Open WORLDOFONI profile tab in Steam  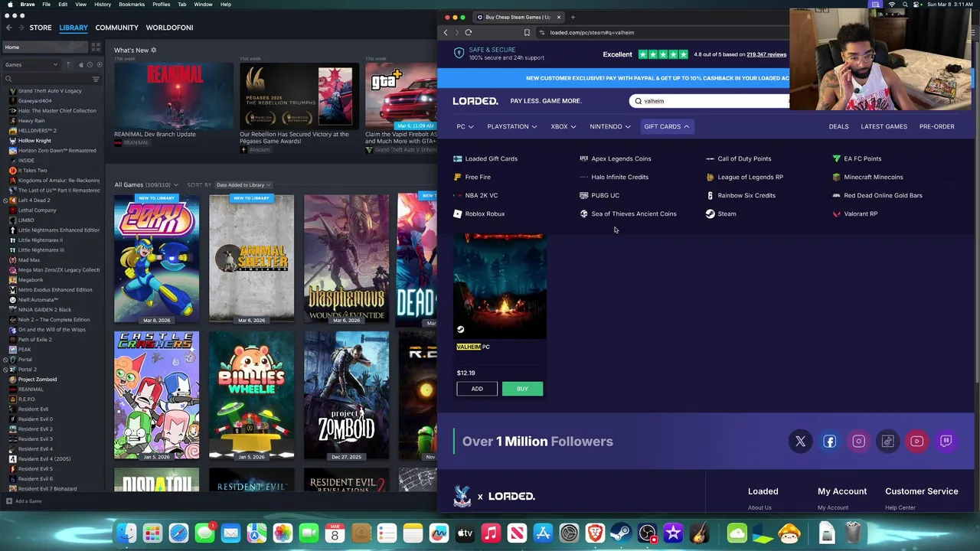click(169, 28)
